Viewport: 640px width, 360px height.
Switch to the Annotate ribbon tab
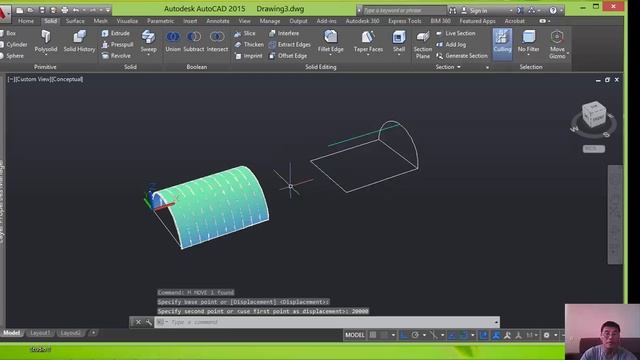click(x=218, y=21)
